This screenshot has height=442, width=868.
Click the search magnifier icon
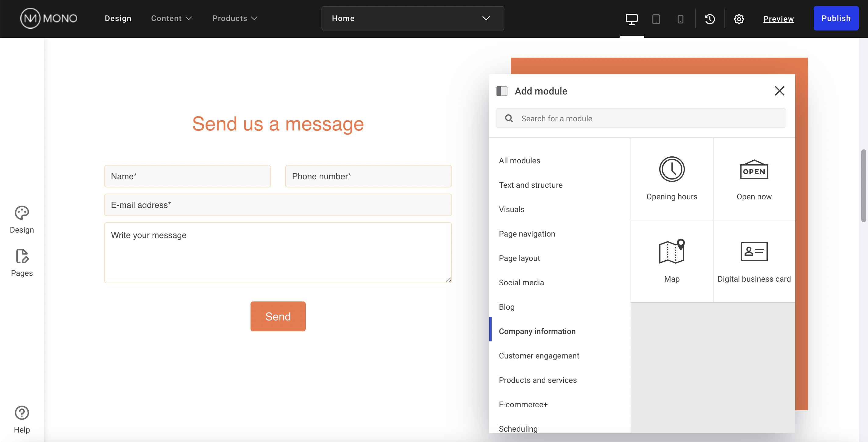[x=509, y=118]
